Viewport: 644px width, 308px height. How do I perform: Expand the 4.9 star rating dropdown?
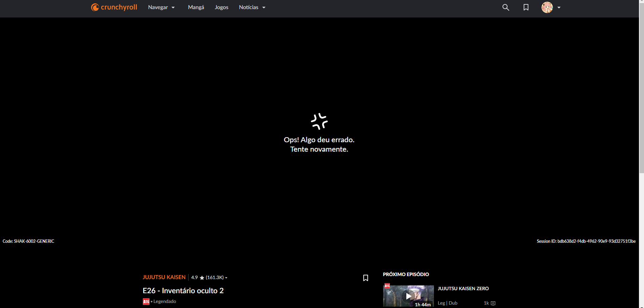pos(209,278)
